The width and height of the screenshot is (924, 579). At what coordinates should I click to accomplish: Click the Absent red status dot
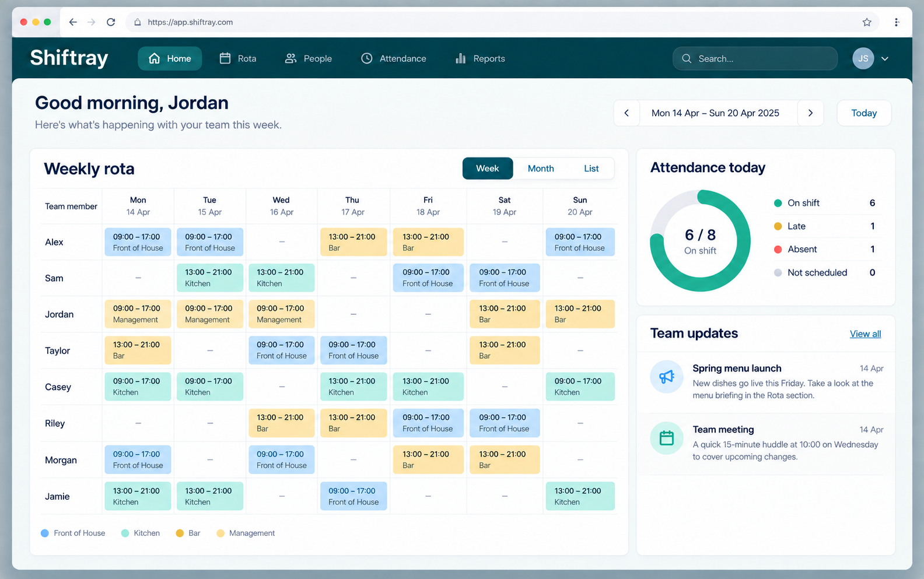click(x=778, y=249)
